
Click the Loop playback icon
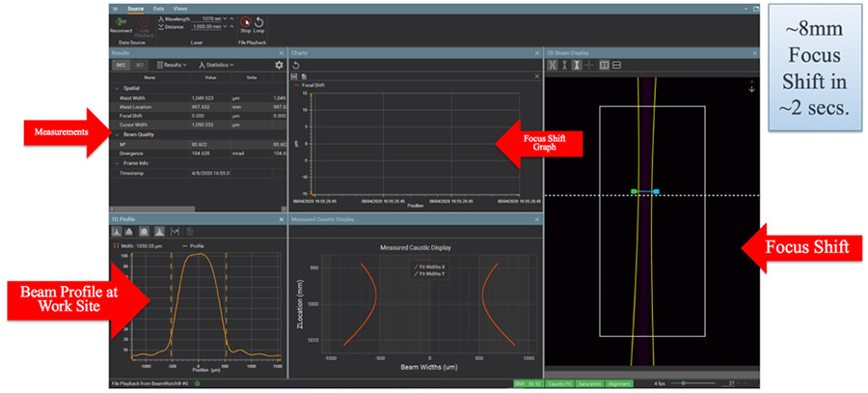258,22
